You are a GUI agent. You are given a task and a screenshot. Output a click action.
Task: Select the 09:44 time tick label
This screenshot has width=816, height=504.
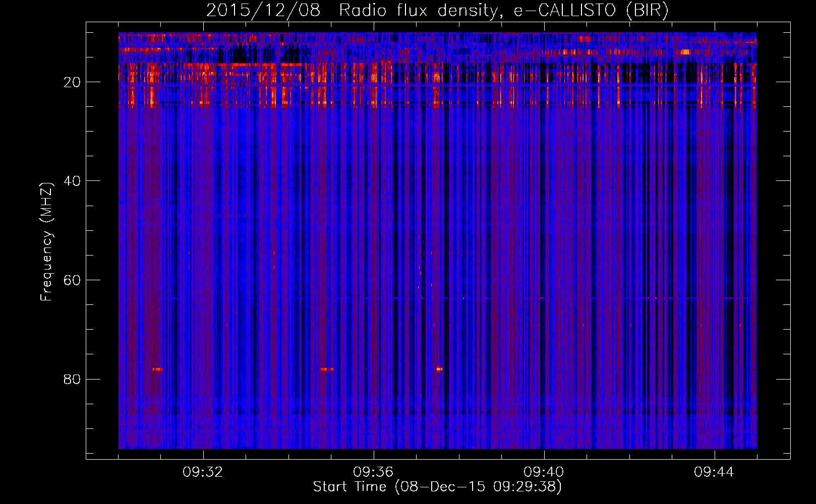click(714, 472)
